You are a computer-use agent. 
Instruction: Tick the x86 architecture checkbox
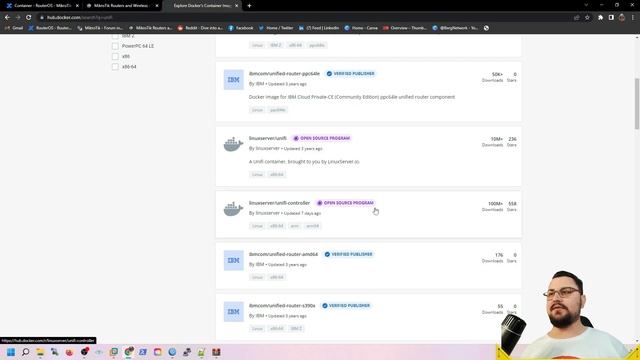pyautogui.click(x=115, y=56)
